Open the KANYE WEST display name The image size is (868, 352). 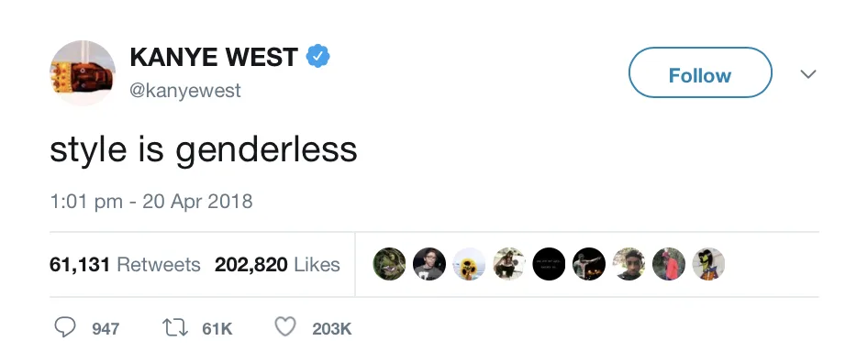point(214,57)
